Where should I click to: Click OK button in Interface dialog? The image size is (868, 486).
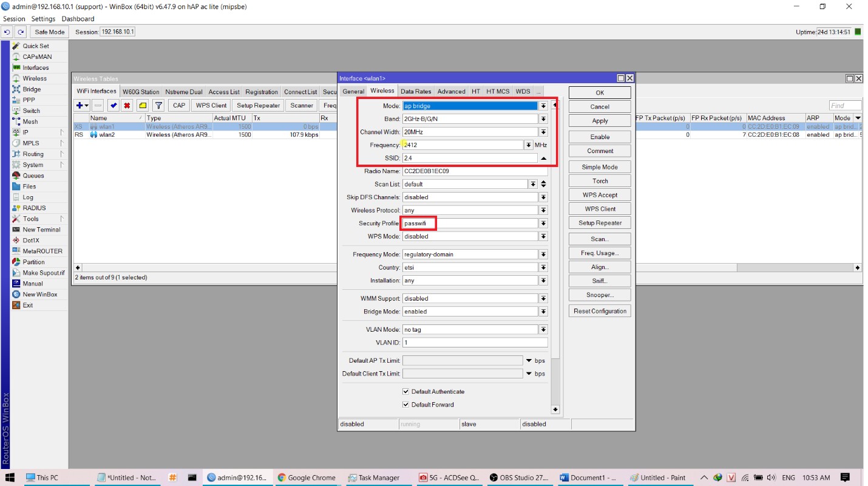pyautogui.click(x=600, y=93)
